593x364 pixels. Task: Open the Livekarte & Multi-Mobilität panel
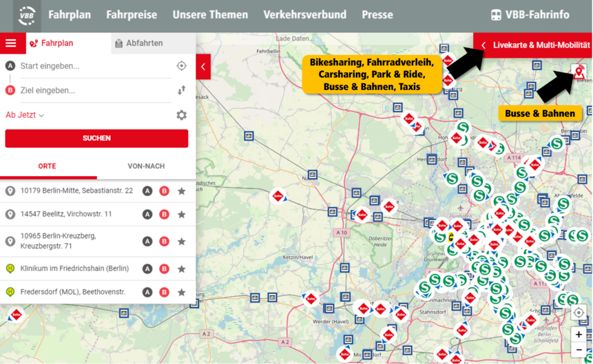coord(532,45)
